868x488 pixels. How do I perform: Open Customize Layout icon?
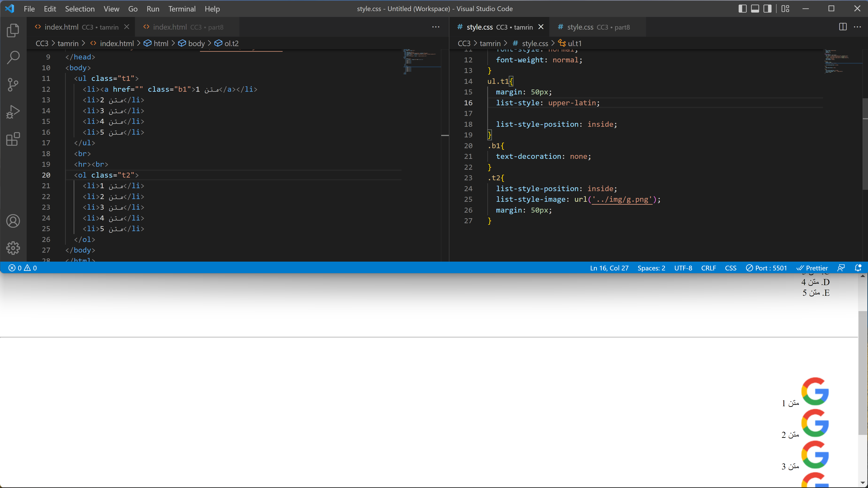click(x=785, y=9)
